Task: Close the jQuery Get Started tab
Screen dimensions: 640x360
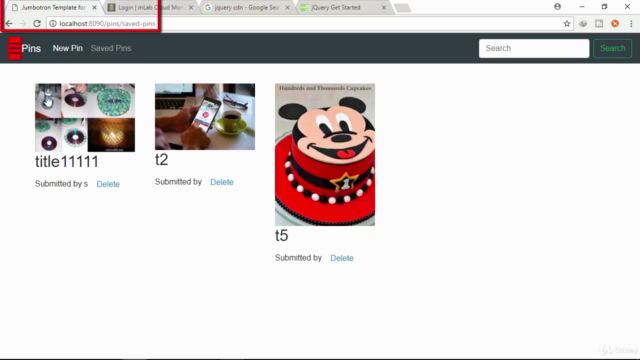Action: (x=384, y=7)
